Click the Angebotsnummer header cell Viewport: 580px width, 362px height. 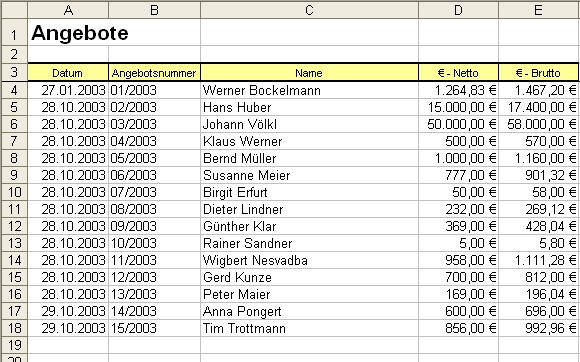pyautogui.click(x=155, y=72)
